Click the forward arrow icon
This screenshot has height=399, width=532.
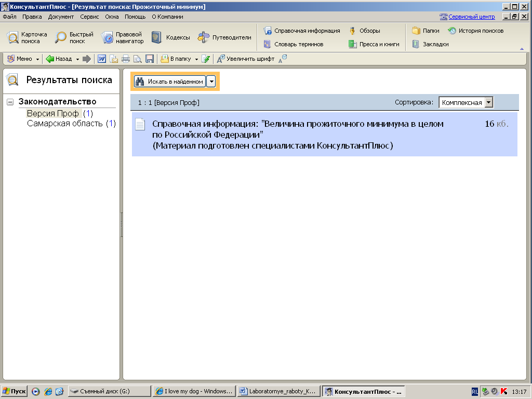(x=87, y=59)
